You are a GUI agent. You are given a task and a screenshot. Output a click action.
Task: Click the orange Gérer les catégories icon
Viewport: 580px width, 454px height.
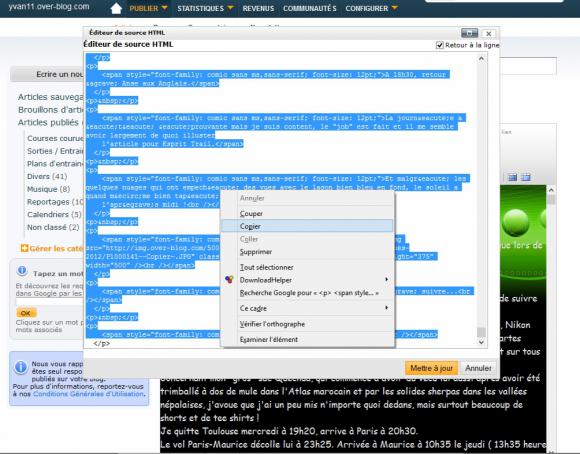[x=24, y=248]
